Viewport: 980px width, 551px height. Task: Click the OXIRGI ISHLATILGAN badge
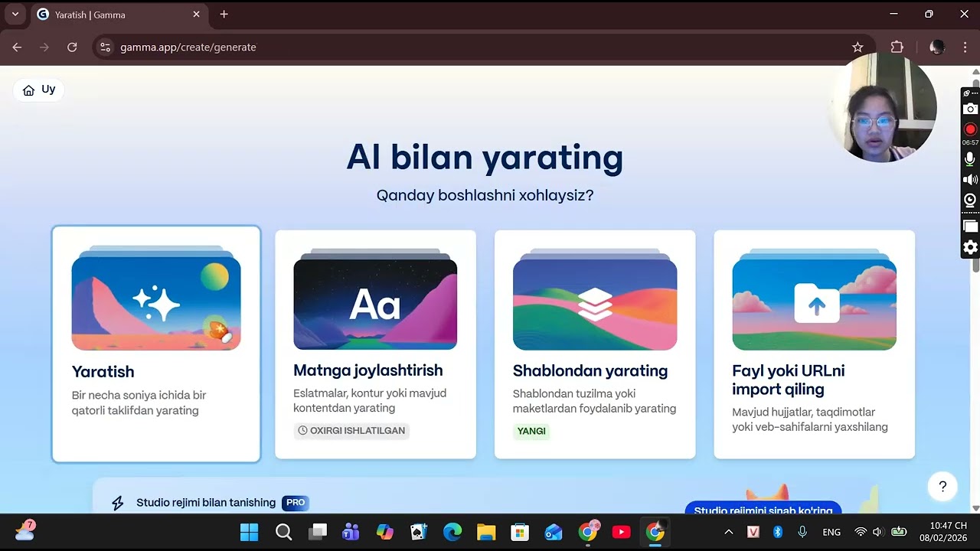pos(351,431)
